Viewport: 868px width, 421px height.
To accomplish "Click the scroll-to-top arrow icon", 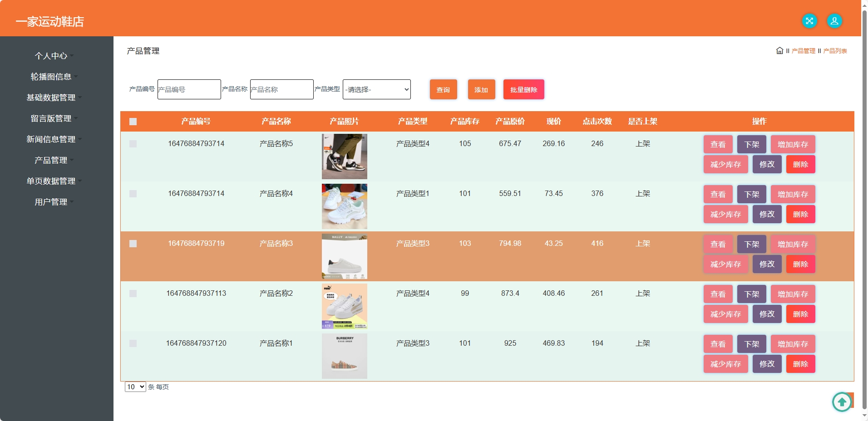I will [842, 401].
